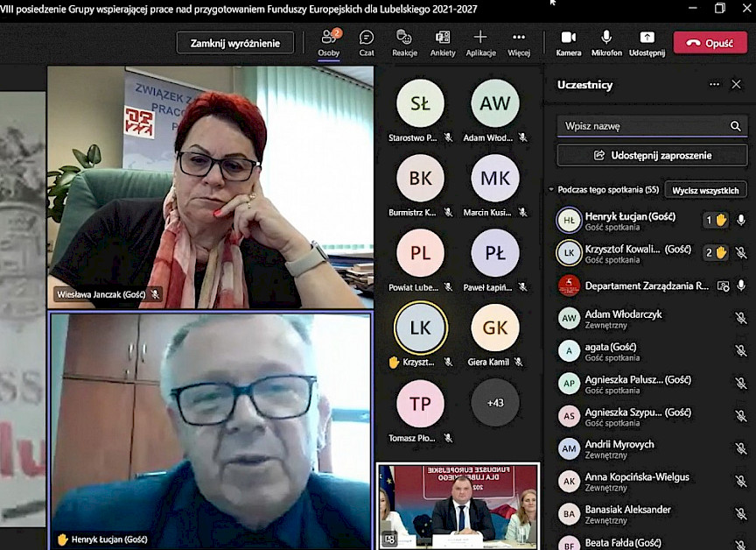Click Henryk Łucjan video tile
This screenshot has width=756, height=550.
click(x=211, y=431)
